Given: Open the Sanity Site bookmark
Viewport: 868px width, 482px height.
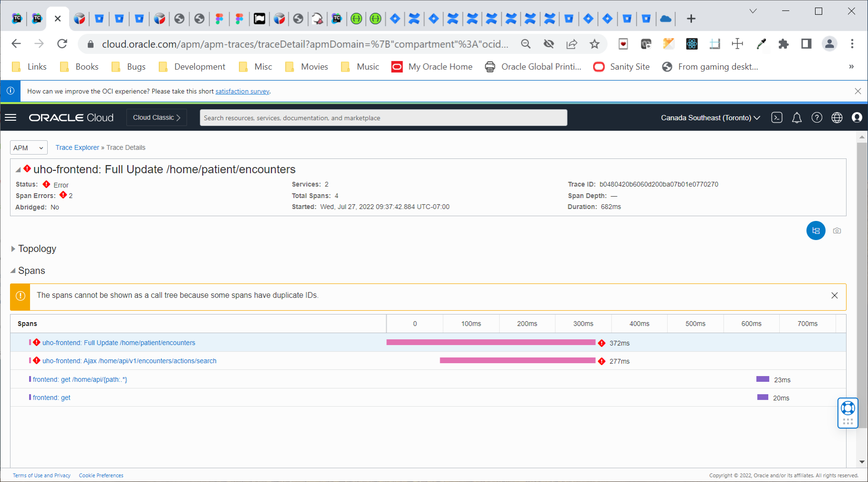Looking at the screenshot, I should pyautogui.click(x=621, y=67).
